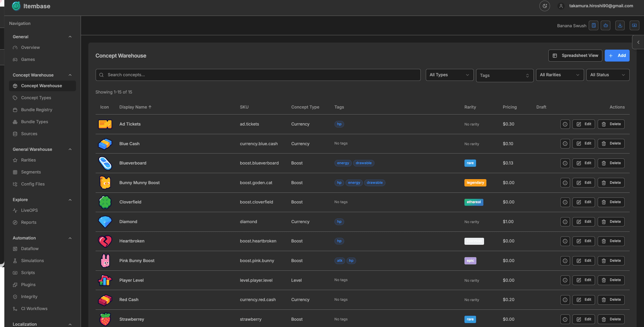
Task: Click the Cloverfield item thumbnail
Action: (x=105, y=202)
